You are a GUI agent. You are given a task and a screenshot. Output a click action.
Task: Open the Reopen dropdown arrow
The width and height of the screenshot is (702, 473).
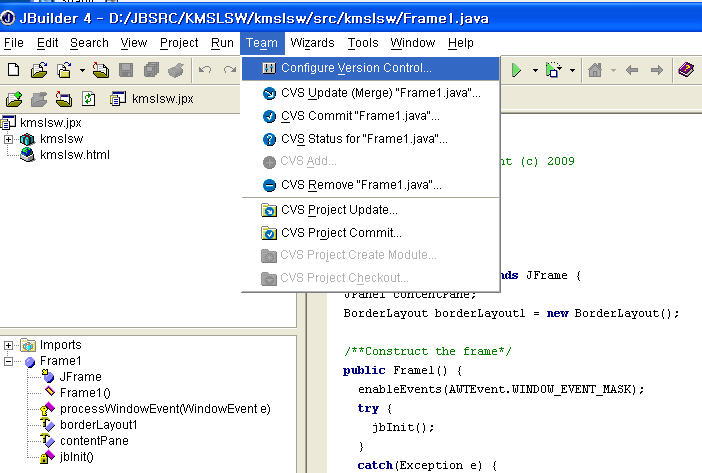point(82,70)
